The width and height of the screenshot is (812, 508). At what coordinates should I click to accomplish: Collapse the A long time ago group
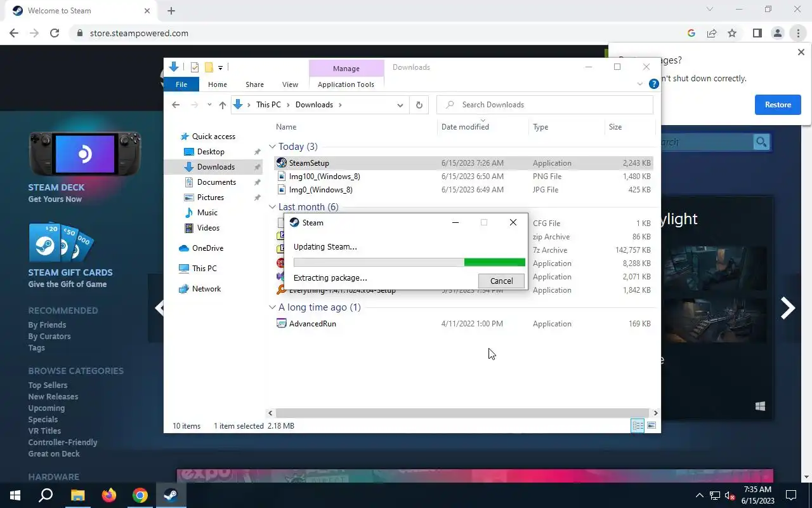click(272, 307)
